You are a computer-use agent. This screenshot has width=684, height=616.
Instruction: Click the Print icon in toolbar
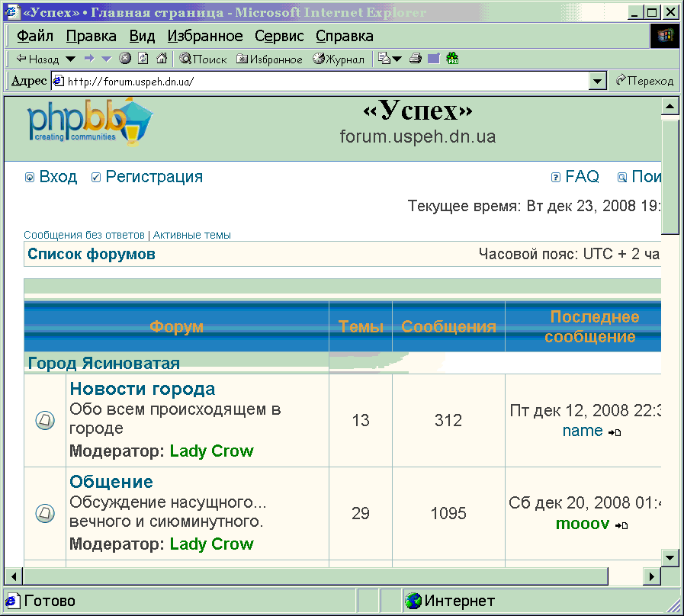tap(416, 59)
